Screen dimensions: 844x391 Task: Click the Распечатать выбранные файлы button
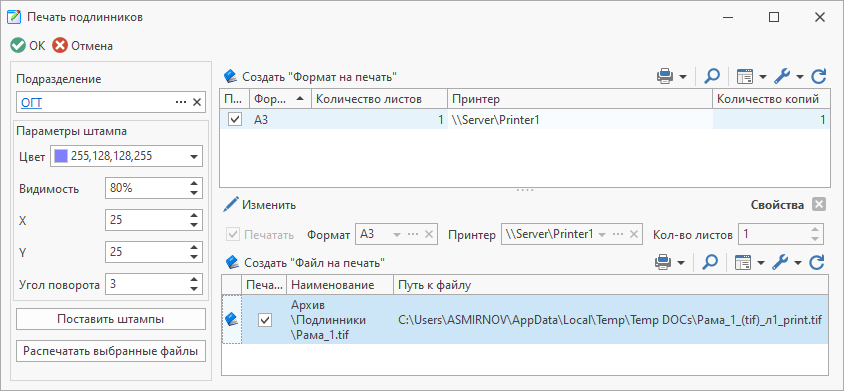(x=111, y=351)
